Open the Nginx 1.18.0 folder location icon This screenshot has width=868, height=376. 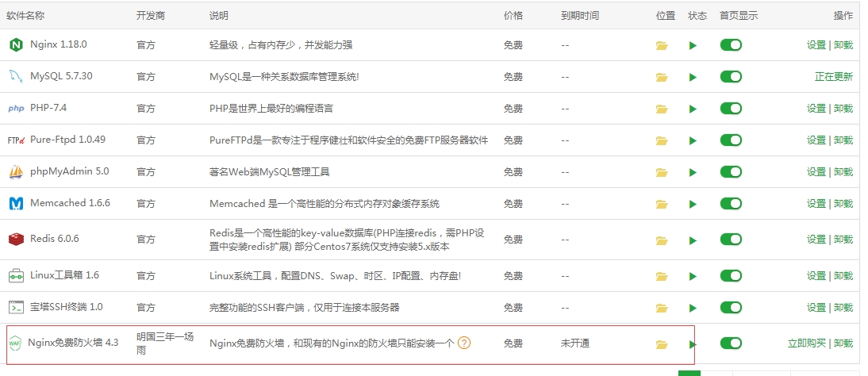coord(662,45)
